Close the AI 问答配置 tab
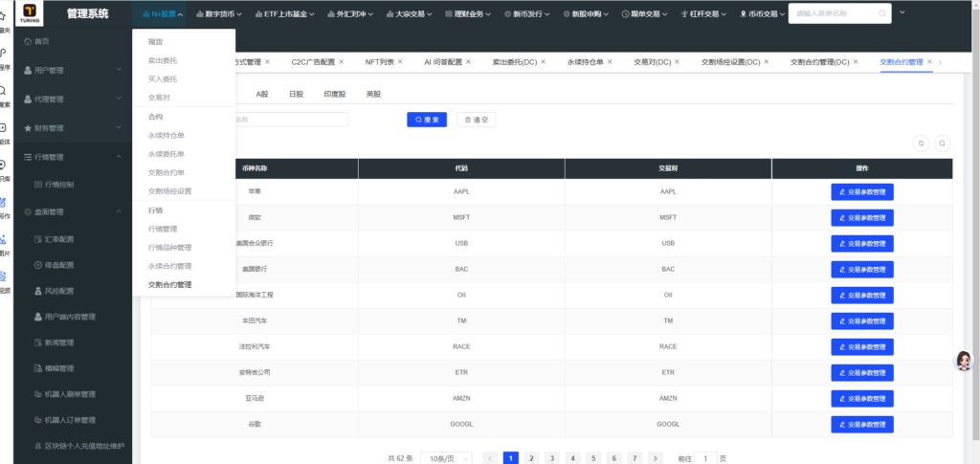The height and width of the screenshot is (464, 980). pos(468,62)
